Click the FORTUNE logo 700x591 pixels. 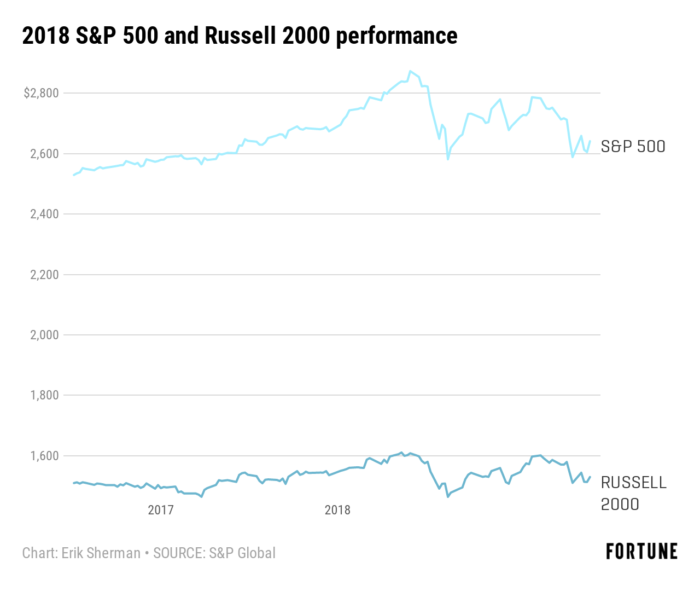[x=641, y=552]
